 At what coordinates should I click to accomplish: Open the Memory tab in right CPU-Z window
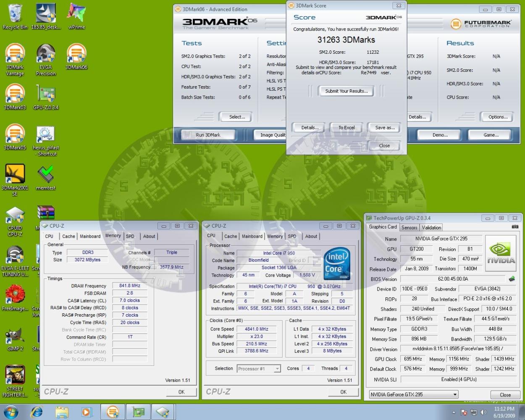pos(275,236)
